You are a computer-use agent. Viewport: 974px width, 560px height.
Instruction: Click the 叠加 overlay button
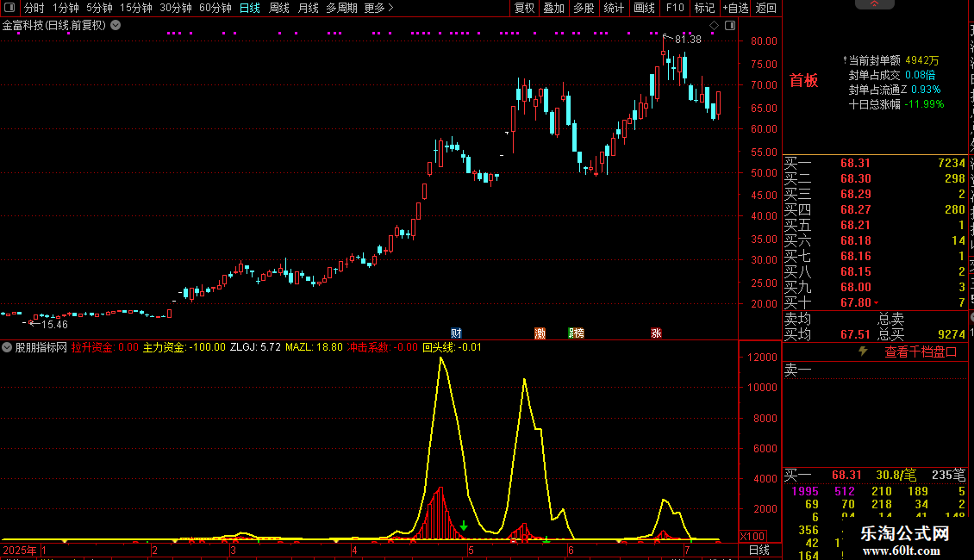point(553,8)
